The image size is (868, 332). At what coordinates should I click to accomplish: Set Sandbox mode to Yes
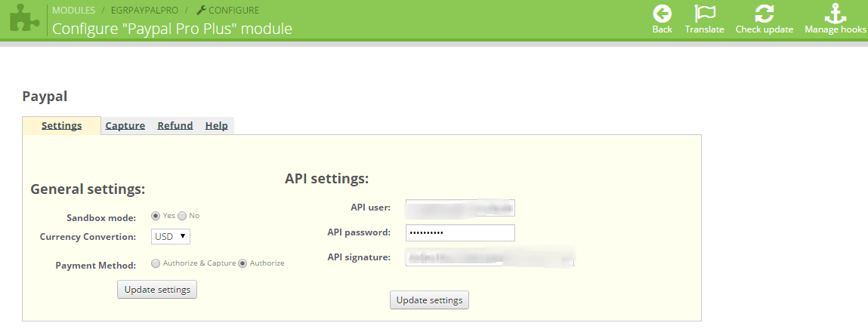point(156,216)
